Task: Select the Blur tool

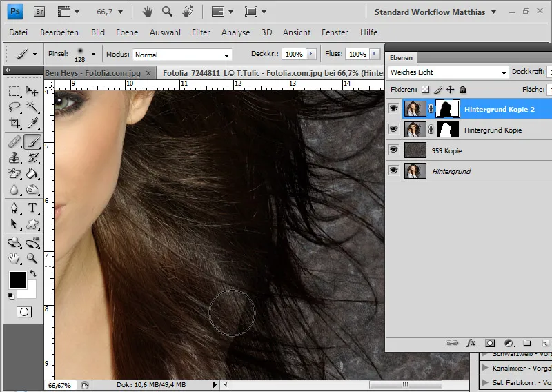Action: (x=14, y=190)
